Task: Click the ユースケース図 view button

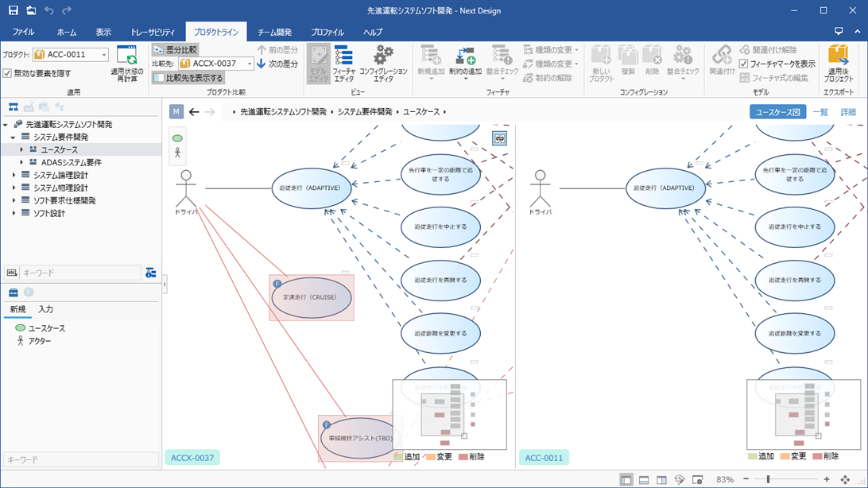Action: click(777, 112)
